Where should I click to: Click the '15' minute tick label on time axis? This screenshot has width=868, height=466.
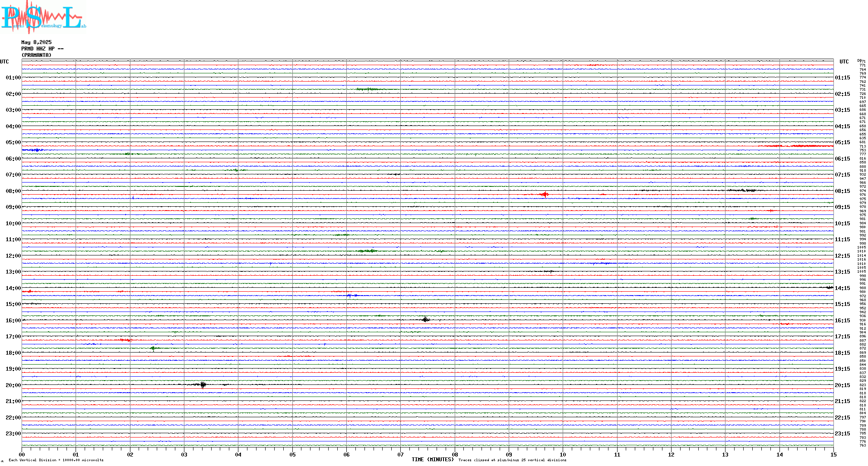coord(833,454)
